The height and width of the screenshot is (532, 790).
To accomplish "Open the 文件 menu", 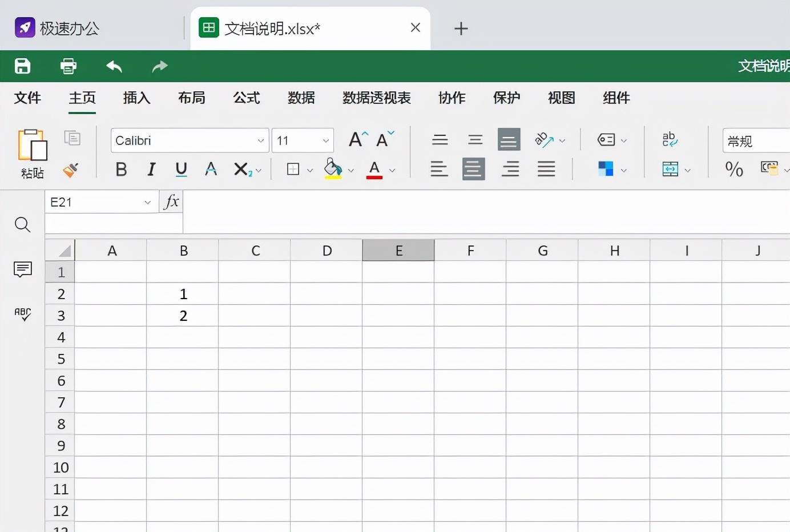I will (27, 98).
